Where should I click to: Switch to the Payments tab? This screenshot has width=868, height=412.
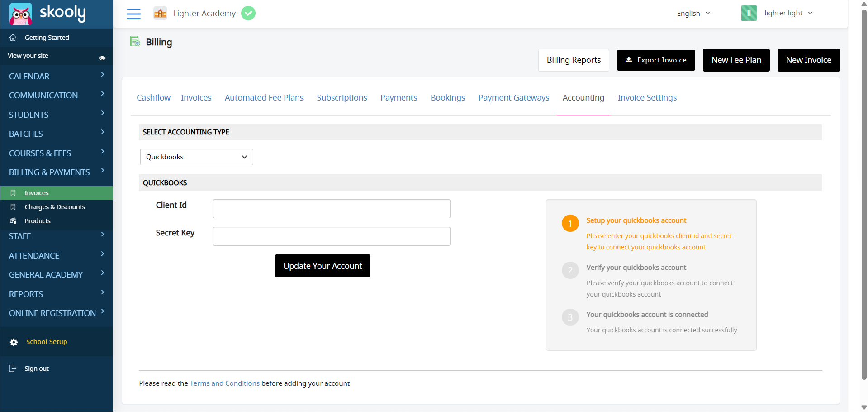[398, 97]
